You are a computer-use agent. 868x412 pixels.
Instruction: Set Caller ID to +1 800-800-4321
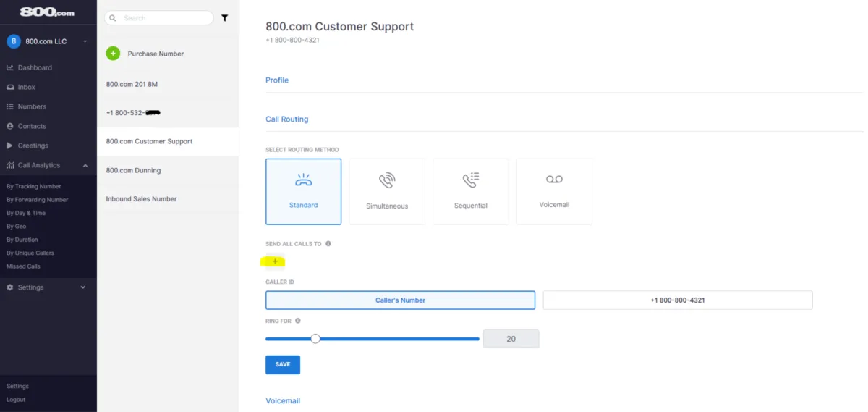[x=678, y=300]
